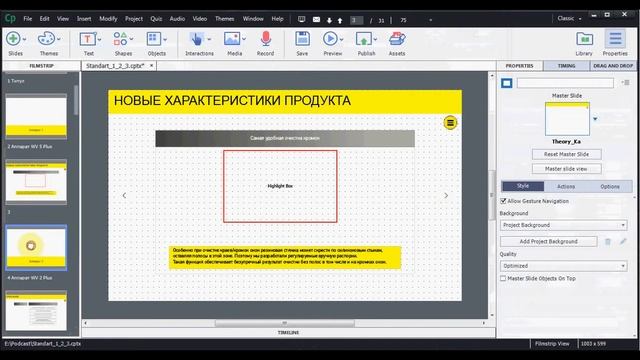Click the Publish icon
Image resolution: width=640 pixels, height=360 pixels.
(x=363, y=39)
